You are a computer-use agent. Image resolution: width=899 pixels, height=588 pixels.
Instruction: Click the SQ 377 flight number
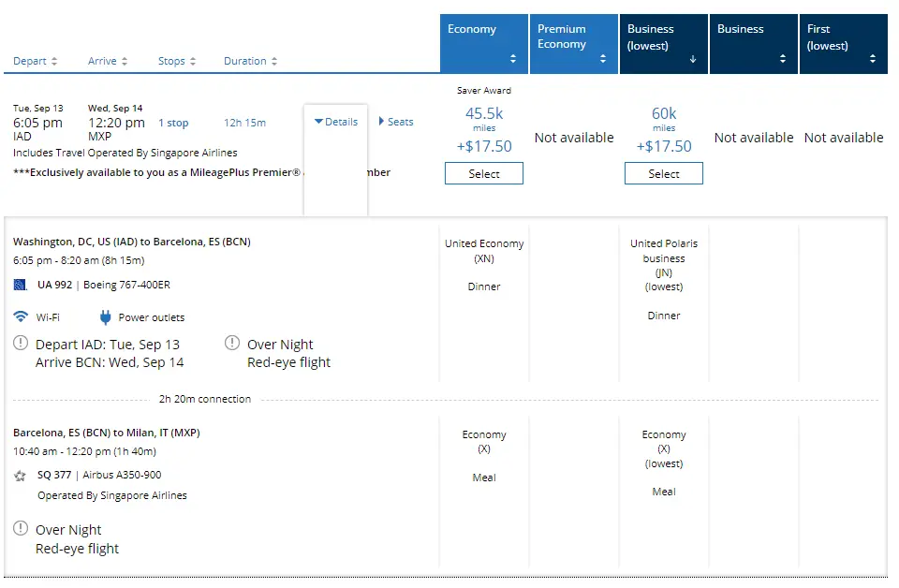click(54, 475)
